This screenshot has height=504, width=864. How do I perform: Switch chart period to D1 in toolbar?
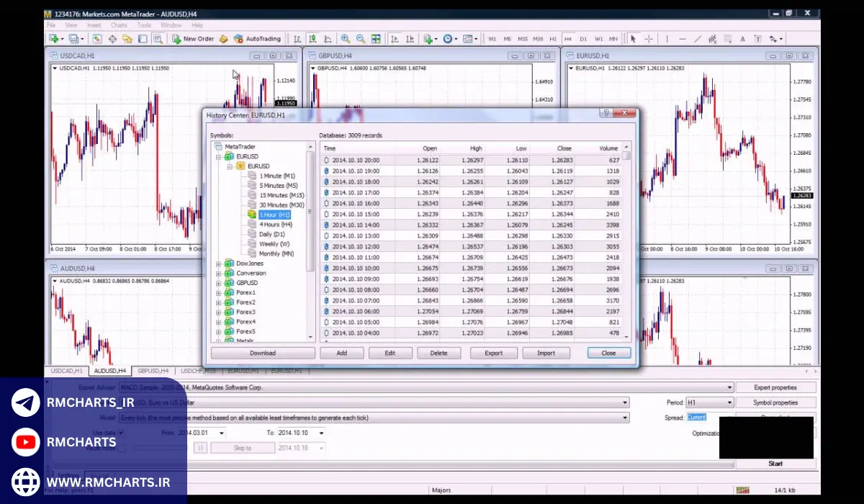pos(583,39)
